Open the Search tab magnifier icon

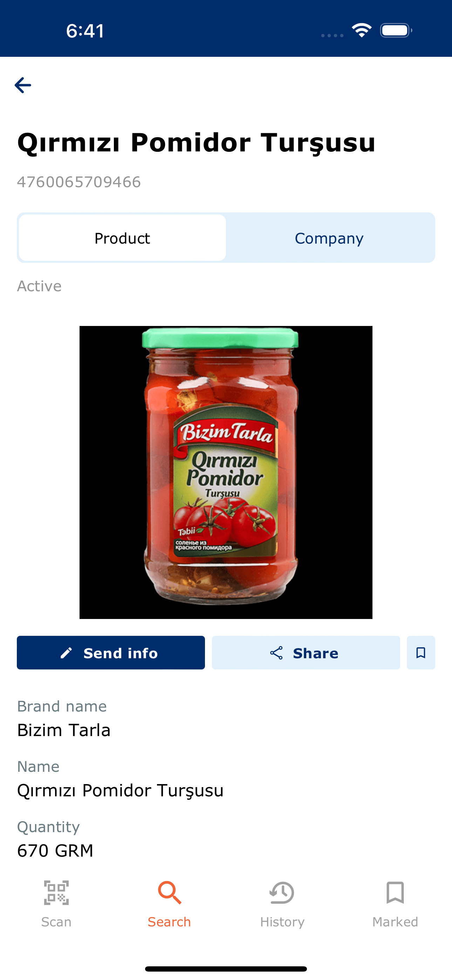169,892
